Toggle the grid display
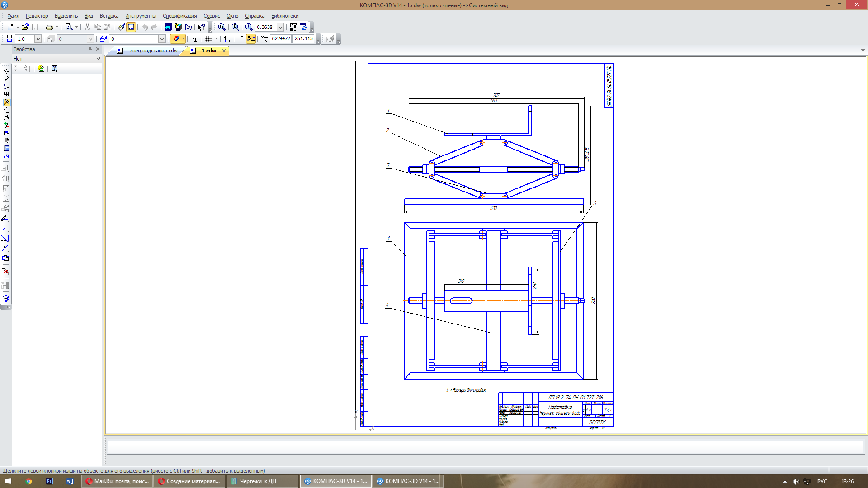The width and height of the screenshot is (868, 488). pyautogui.click(x=208, y=39)
